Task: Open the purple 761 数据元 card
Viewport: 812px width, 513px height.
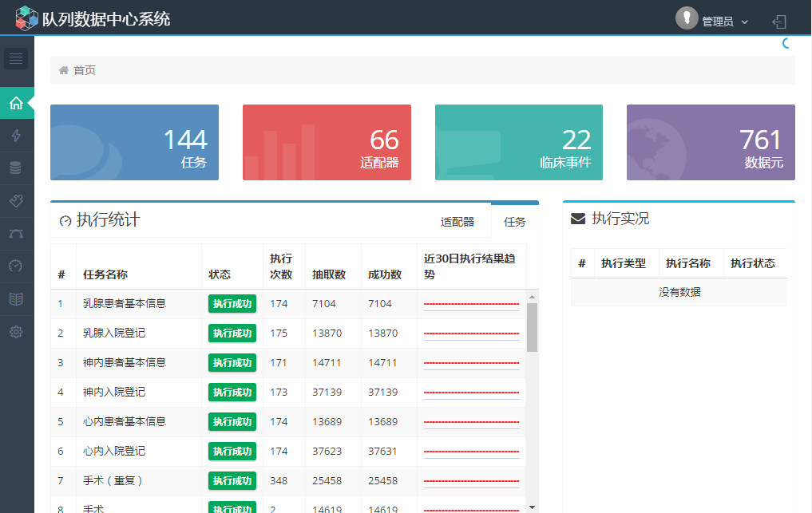Action: 711,142
